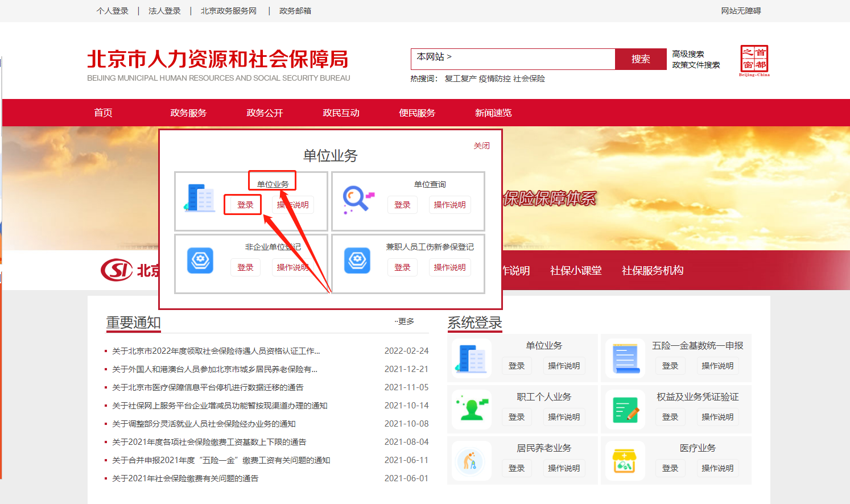
Task: Click 法人登录 in top bar
Action: click(164, 11)
